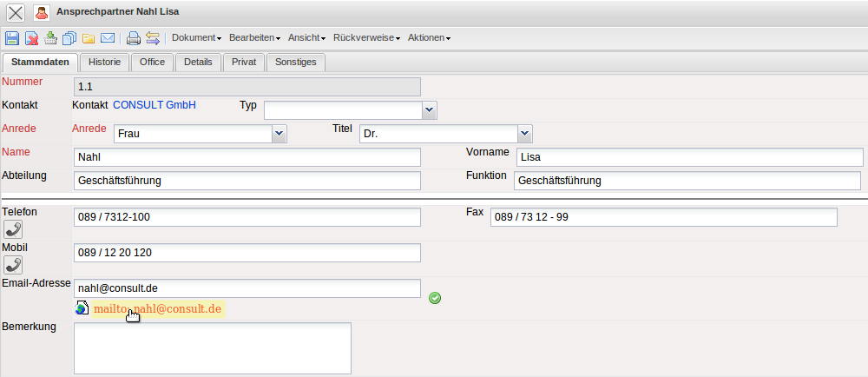Open the Aktionen menu
868x377 pixels.
(429, 38)
